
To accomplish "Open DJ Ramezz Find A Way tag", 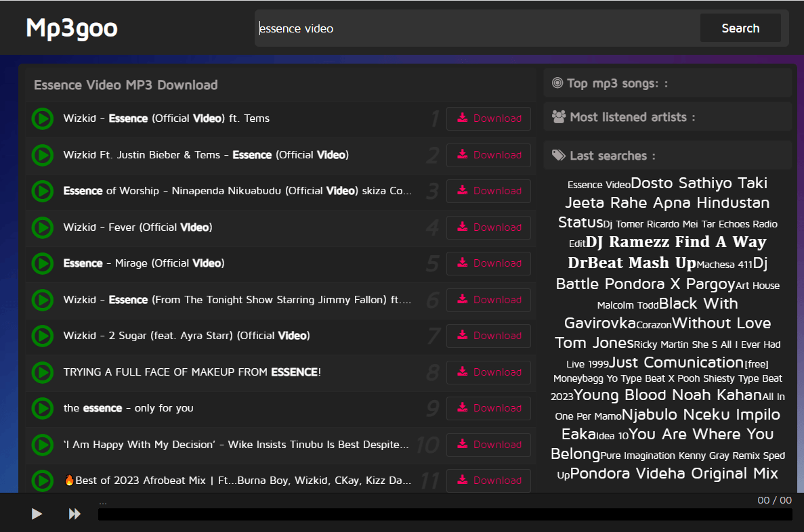I will point(667,252).
